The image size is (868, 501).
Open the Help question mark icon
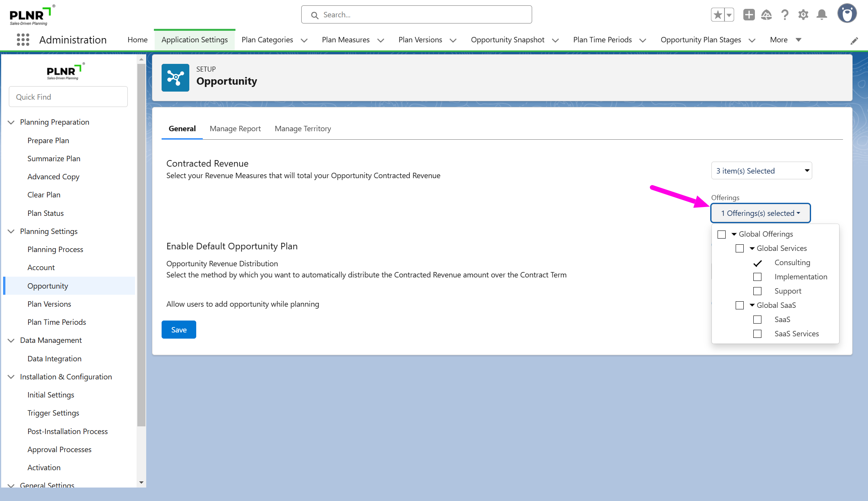(x=785, y=15)
